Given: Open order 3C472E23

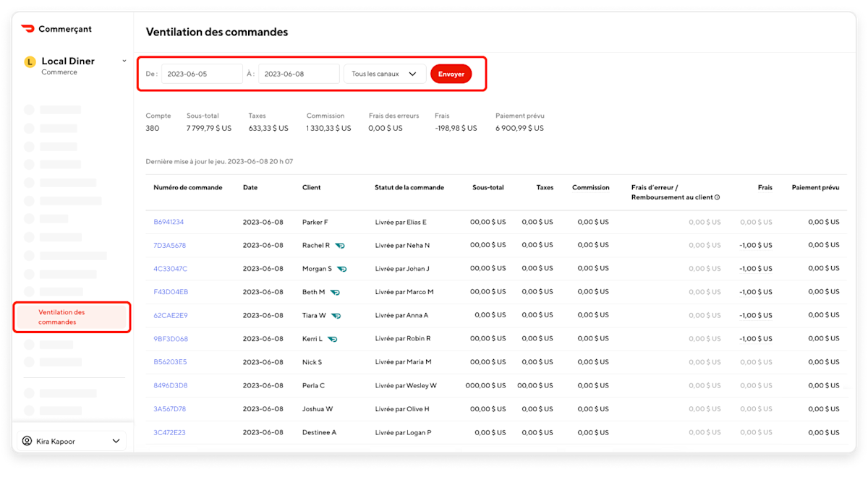Looking at the screenshot, I should pos(169,433).
